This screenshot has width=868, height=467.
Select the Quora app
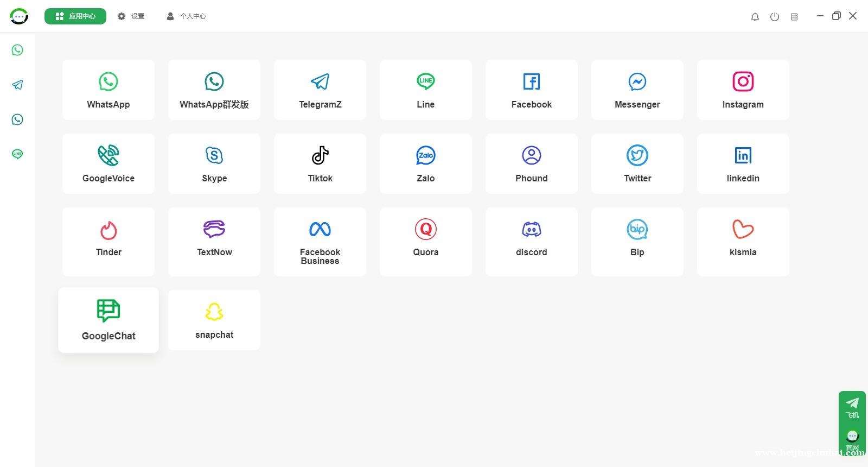426,242
